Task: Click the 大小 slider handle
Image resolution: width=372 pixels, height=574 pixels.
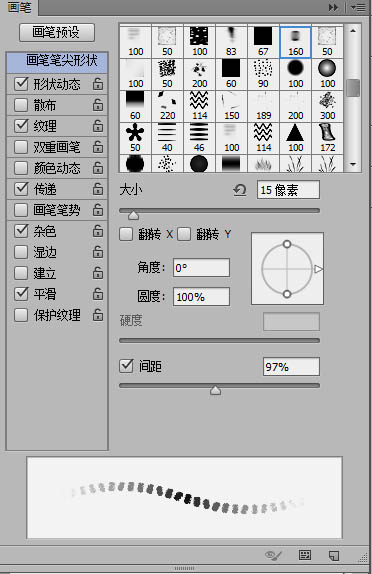Action: pos(134,215)
